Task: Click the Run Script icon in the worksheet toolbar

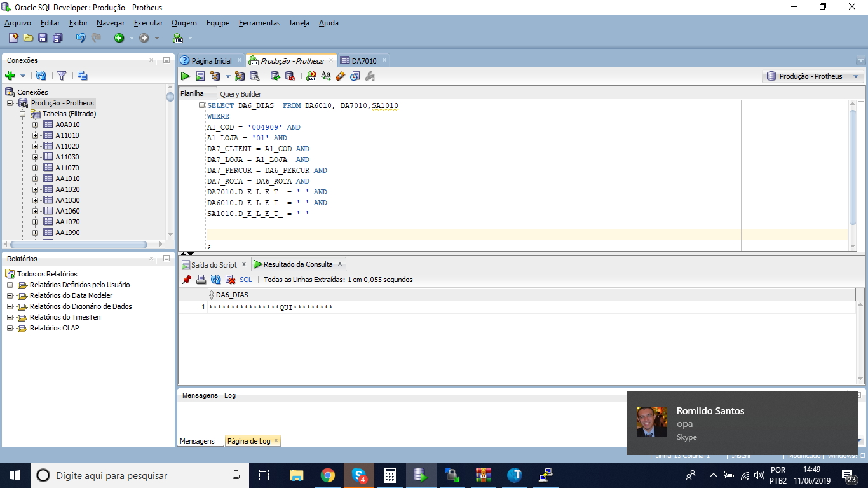Action: 200,76
